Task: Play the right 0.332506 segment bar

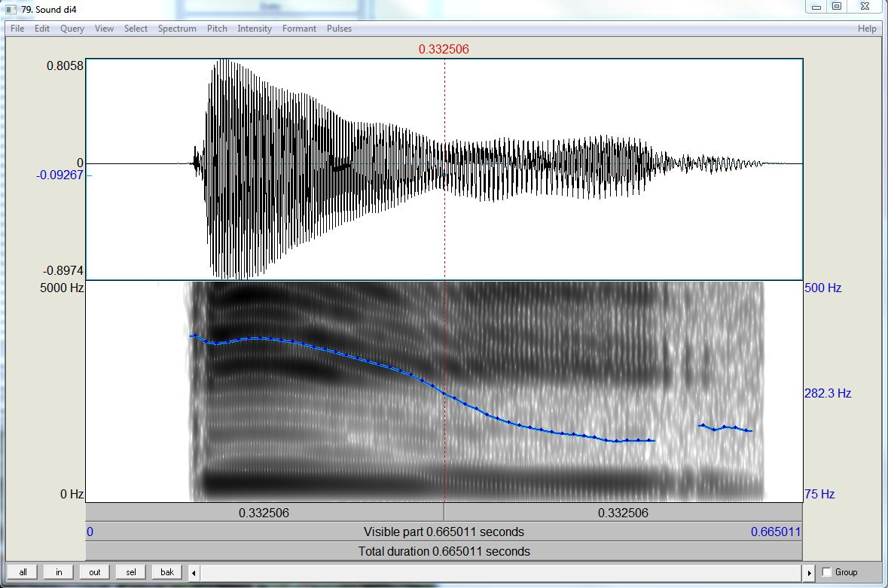Action: pyautogui.click(x=623, y=513)
